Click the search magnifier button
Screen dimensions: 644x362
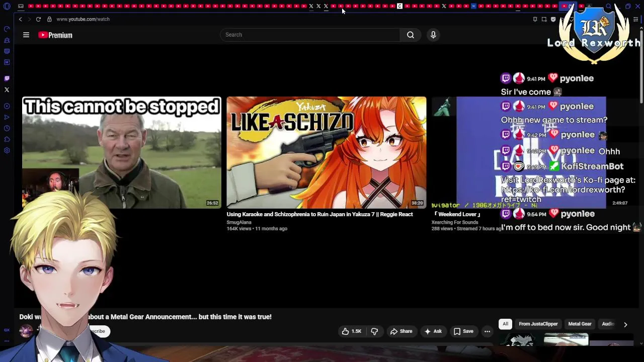[411, 35]
